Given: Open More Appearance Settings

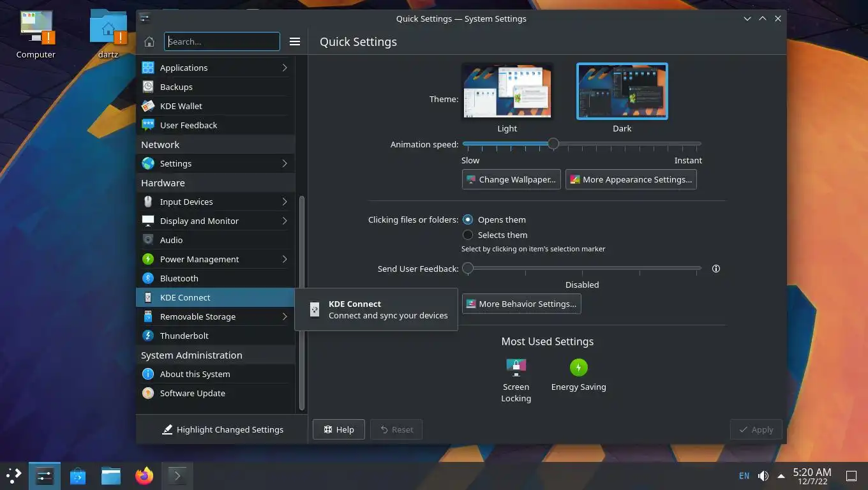Looking at the screenshot, I should coord(631,179).
